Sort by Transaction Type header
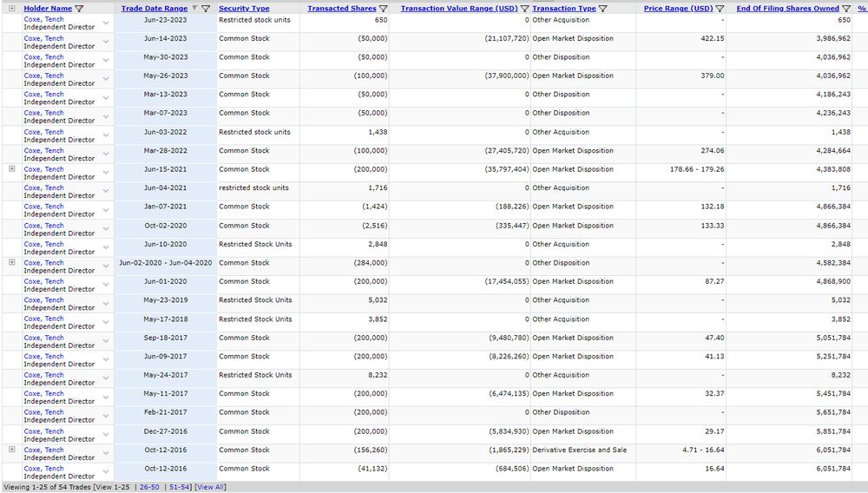 (x=564, y=9)
